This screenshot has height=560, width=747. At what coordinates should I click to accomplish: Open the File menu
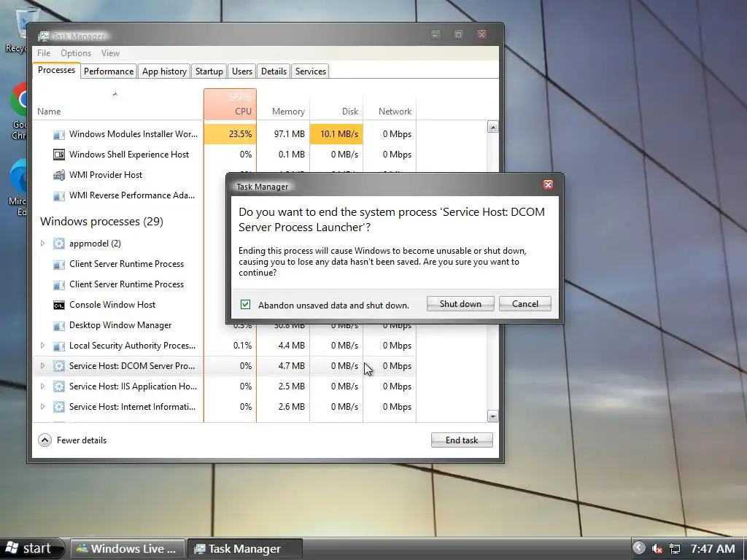[44, 53]
